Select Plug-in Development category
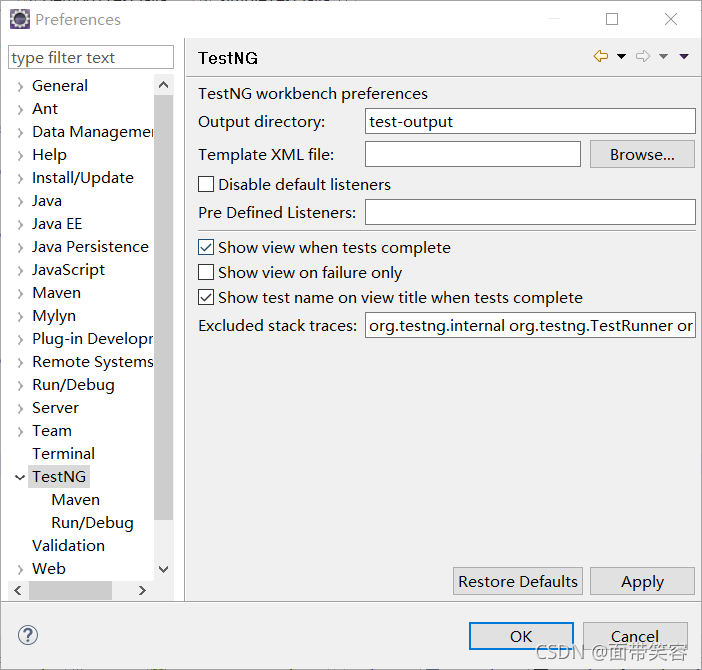Viewport: 702px width, 670px height. [92, 339]
